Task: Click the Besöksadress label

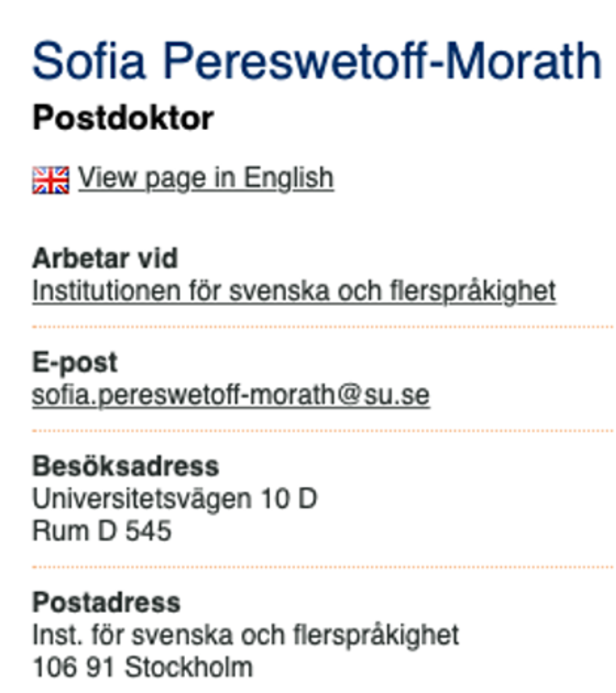Action: tap(126, 466)
